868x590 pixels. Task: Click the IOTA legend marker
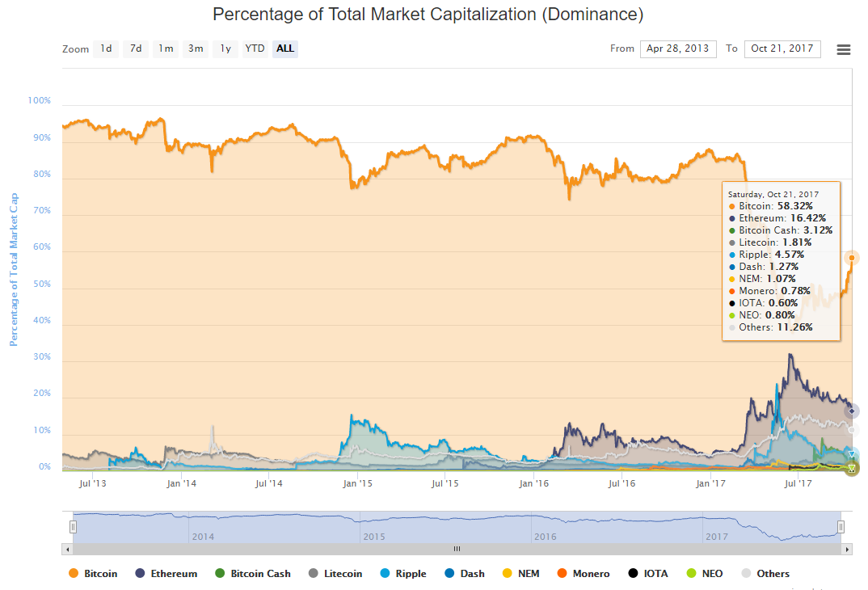click(x=633, y=574)
